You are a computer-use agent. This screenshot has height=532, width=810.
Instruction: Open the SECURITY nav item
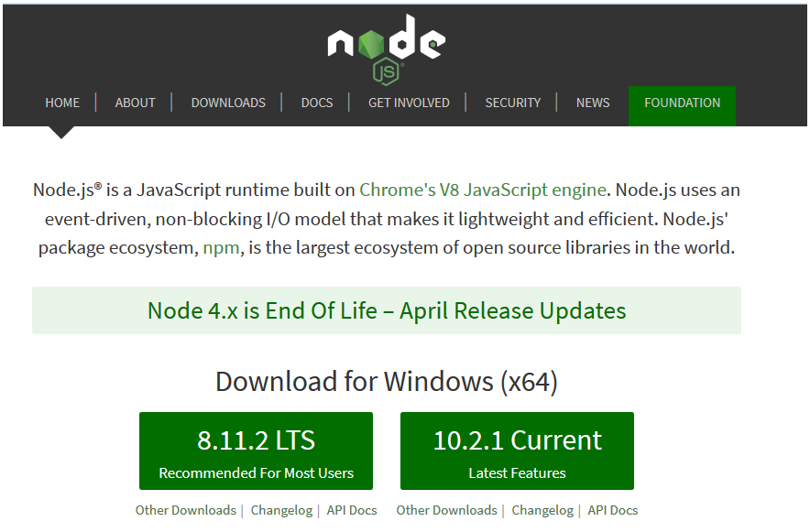click(x=513, y=103)
